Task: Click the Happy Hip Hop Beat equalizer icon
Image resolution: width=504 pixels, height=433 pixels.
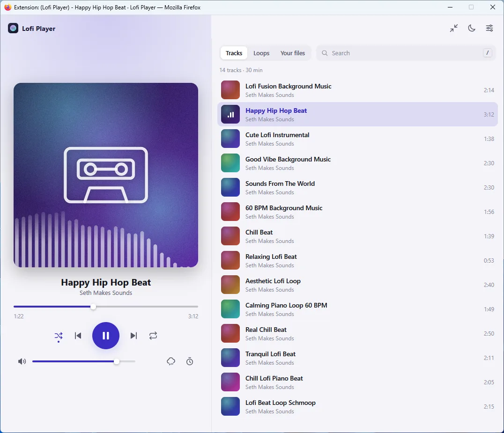Action: pos(230,115)
